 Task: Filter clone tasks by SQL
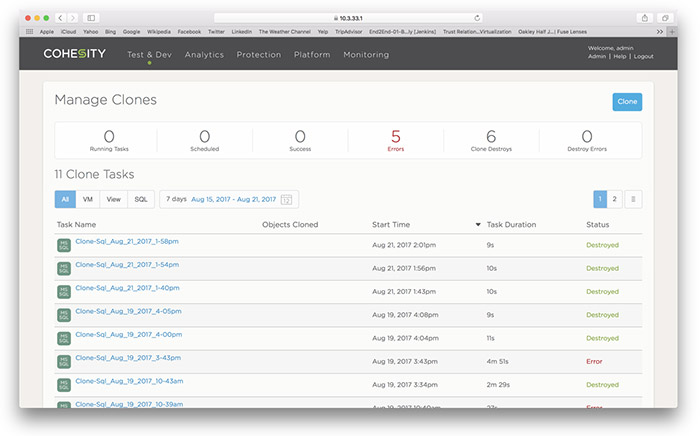click(x=140, y=199)
